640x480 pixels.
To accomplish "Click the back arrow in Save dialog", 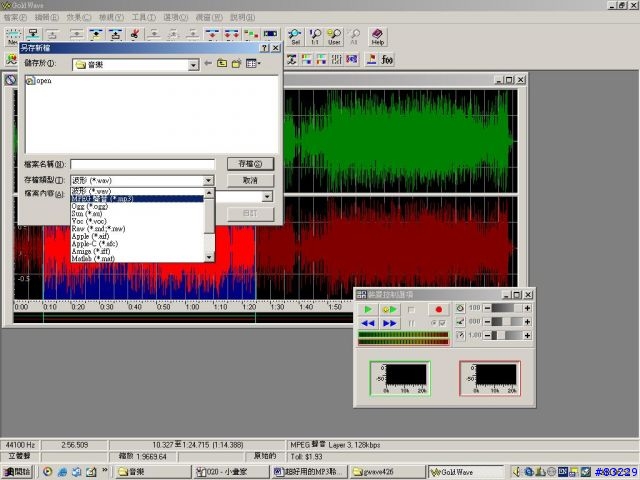I will (208, 63).
